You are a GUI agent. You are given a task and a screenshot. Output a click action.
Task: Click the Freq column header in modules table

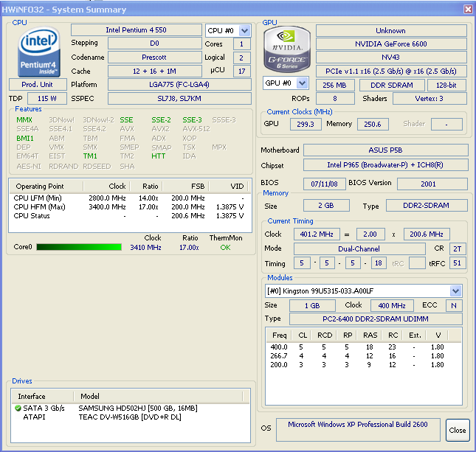[279, 335]
